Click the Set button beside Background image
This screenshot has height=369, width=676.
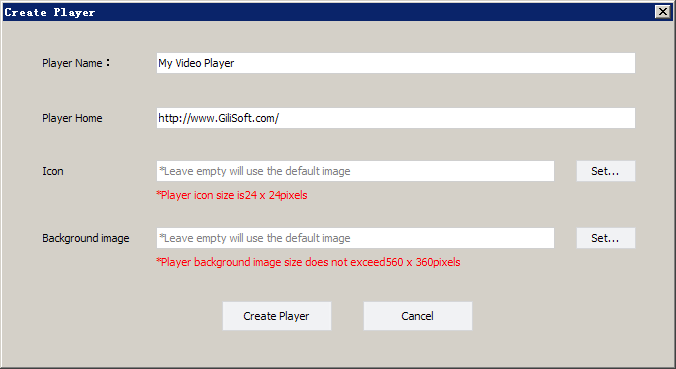[606, 238]
